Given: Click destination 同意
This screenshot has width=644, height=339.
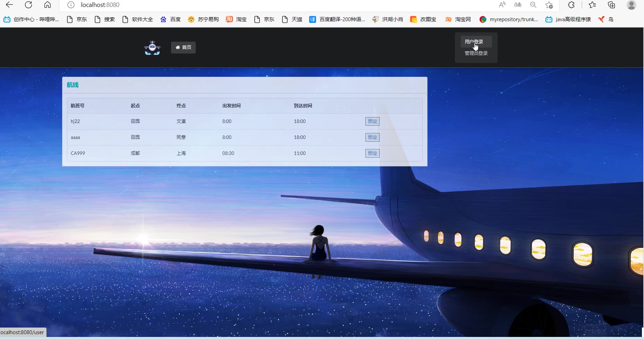Looking at the screenshot, I should pos(181,137).
